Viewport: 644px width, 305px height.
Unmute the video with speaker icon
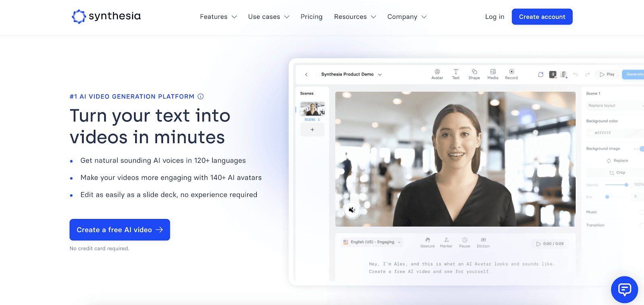click(x=352, y=210)
